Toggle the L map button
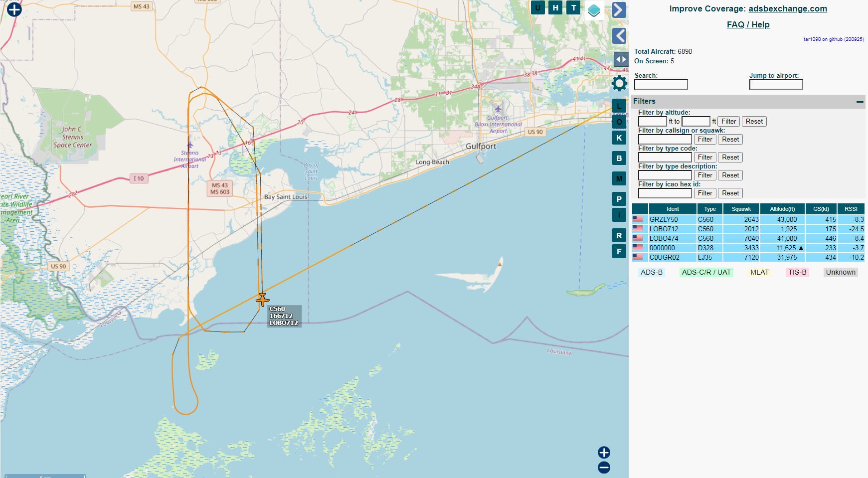Image resolution: width=868 pixels, height=478 pixels. click(619, 106)
